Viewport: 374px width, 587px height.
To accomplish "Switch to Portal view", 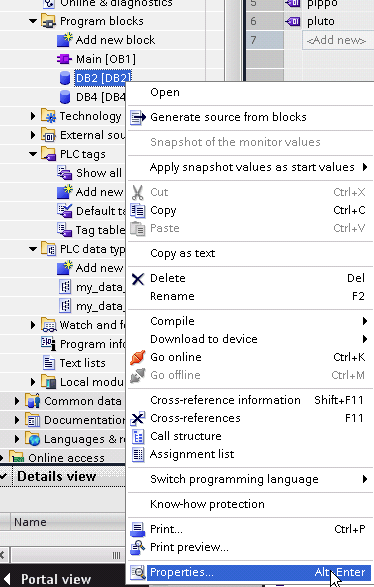I will 48,579.
